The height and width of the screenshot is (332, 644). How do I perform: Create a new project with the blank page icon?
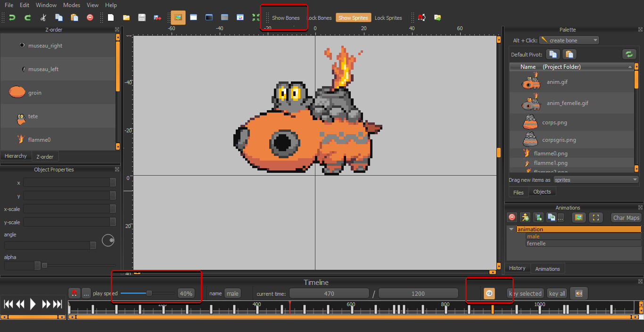click(x=111, y=17)
